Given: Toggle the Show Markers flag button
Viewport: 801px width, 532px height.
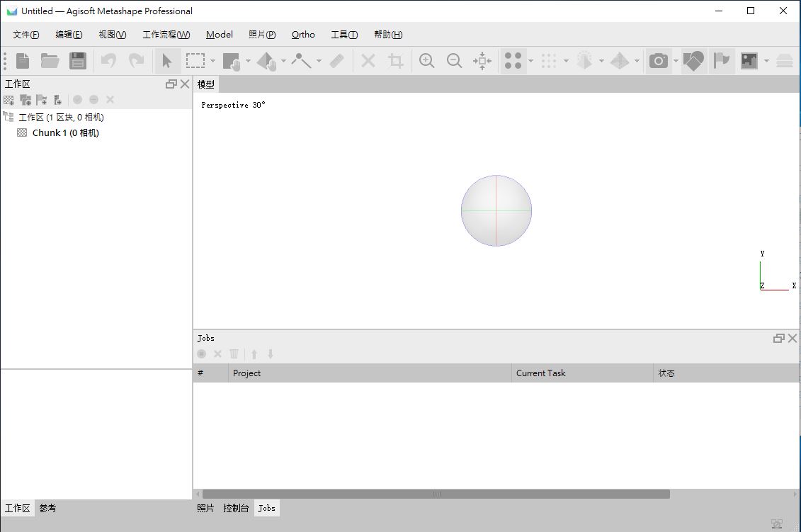Looking at the screenshot, I should (x=721, y=61).
